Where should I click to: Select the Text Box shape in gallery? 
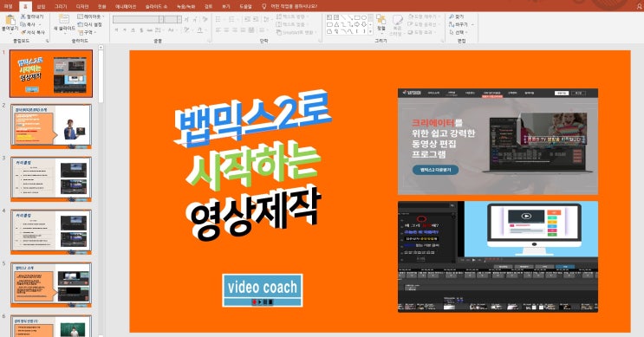[x=329, y=17]
